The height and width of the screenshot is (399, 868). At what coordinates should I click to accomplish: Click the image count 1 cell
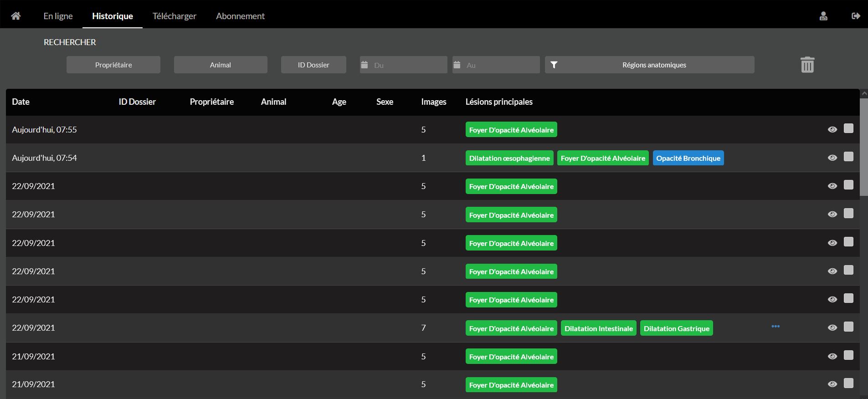pos(423,158)
